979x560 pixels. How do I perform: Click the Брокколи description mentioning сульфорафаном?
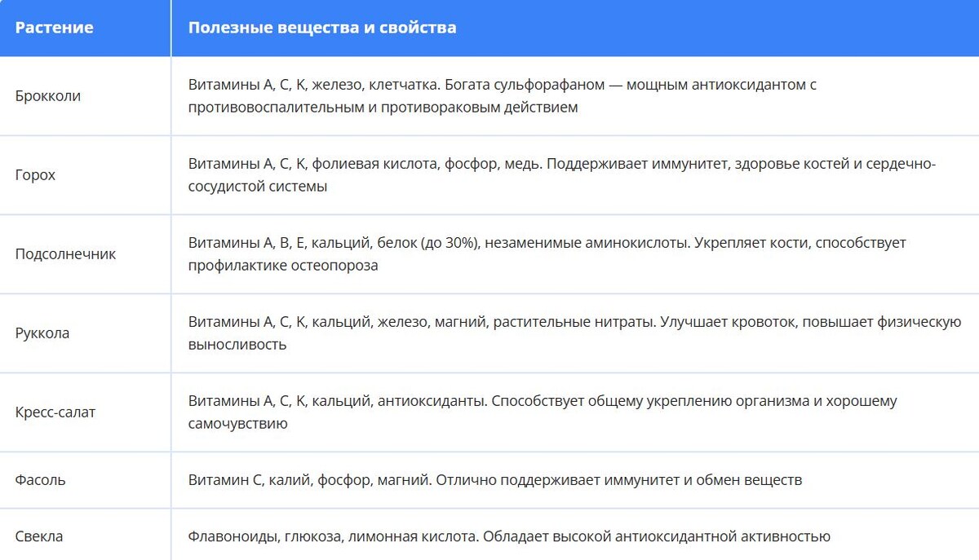point(503,96)
